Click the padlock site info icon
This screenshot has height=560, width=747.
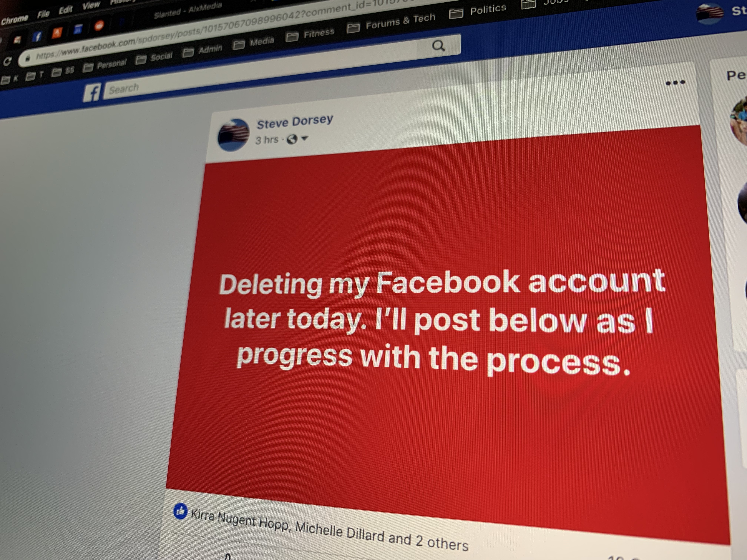tap(28, 58)
